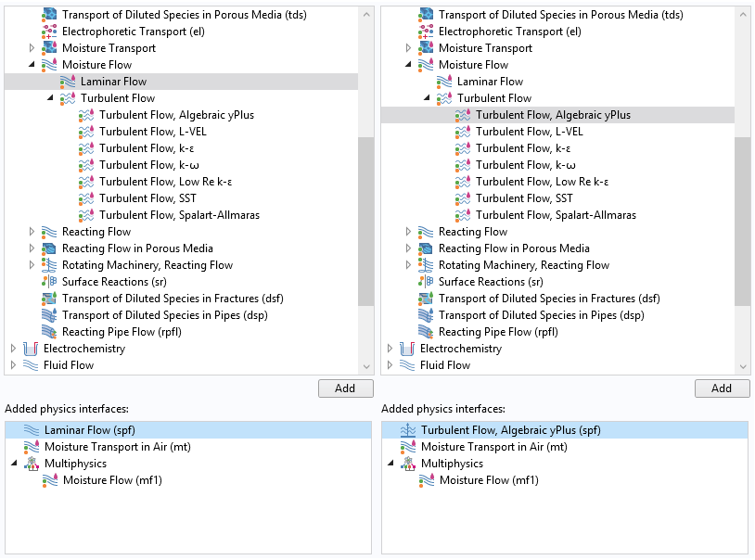This screenshot has width=755, height=560.
Task: Click left tree vertical scrollbar thumb
Action: [366, 221]
